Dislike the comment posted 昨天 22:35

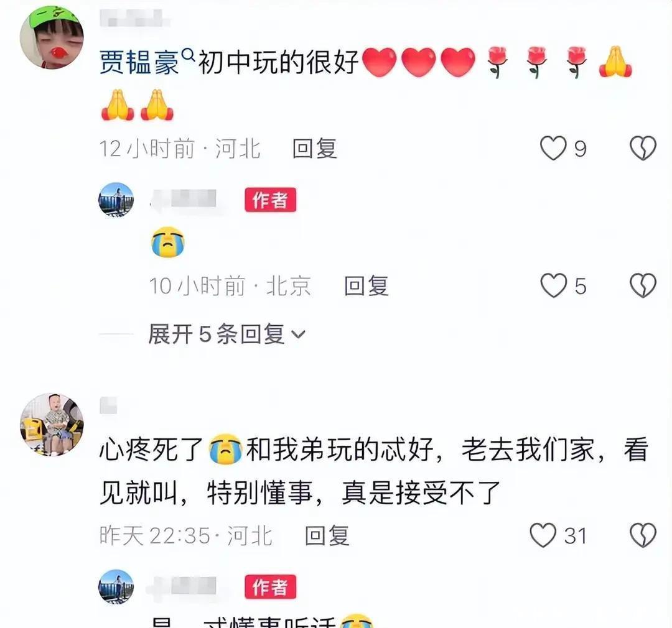click(643, 535)
